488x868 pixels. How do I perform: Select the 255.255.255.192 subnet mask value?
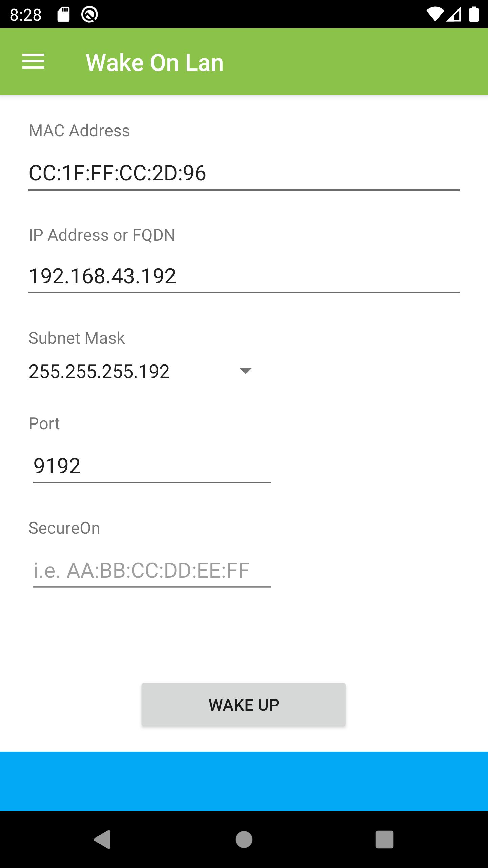(99, 372)
